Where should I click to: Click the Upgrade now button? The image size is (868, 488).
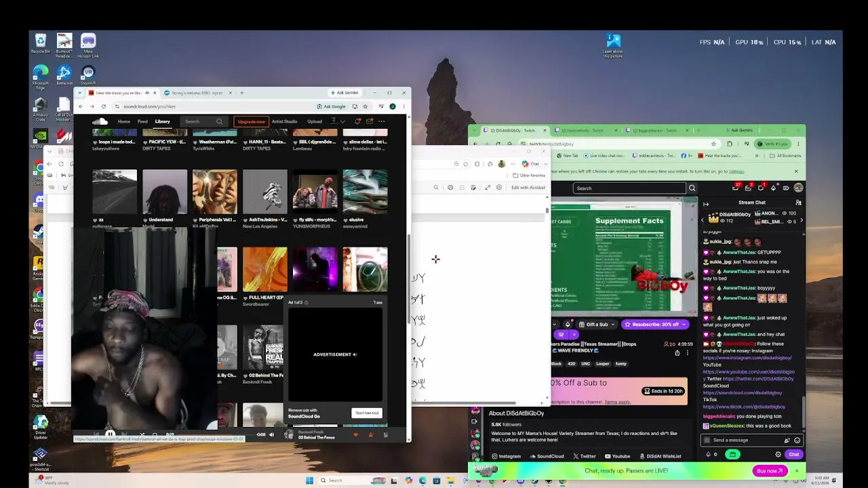pyautogui.click(x=252, y=122)
